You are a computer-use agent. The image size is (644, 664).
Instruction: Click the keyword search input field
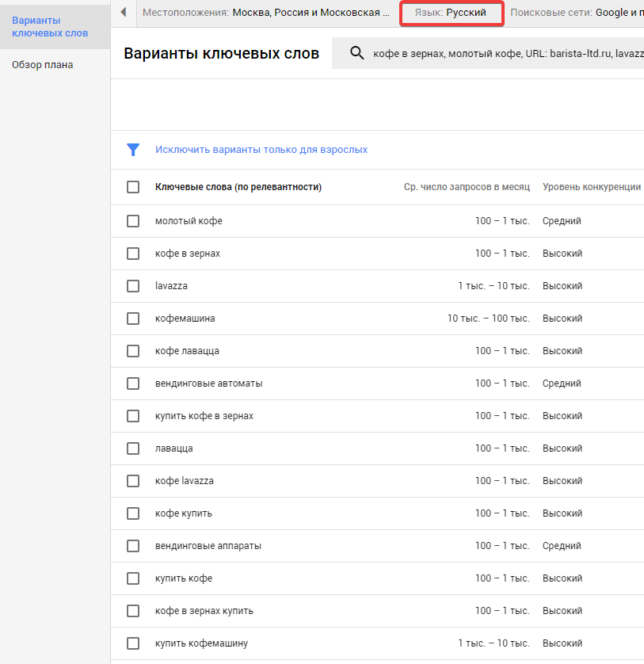507,53
